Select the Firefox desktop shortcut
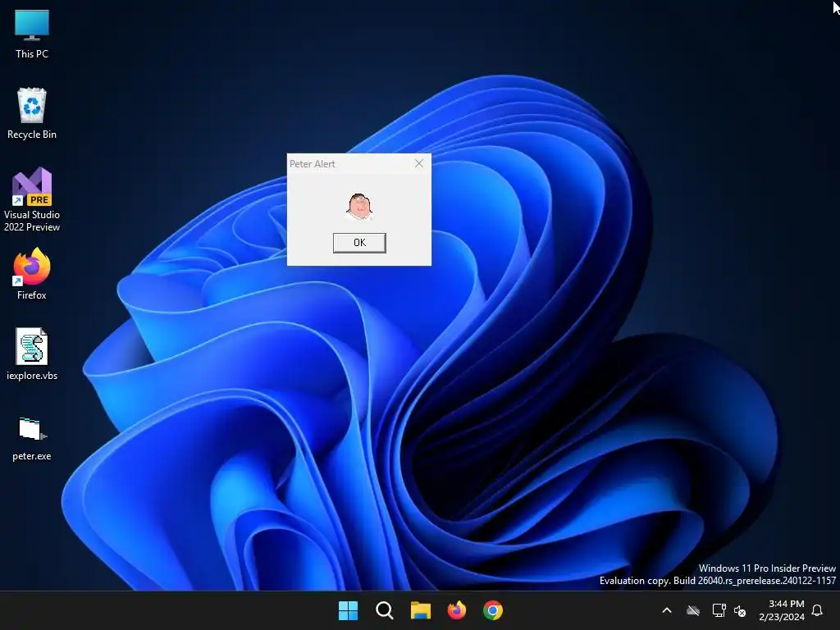 point(32,274)
